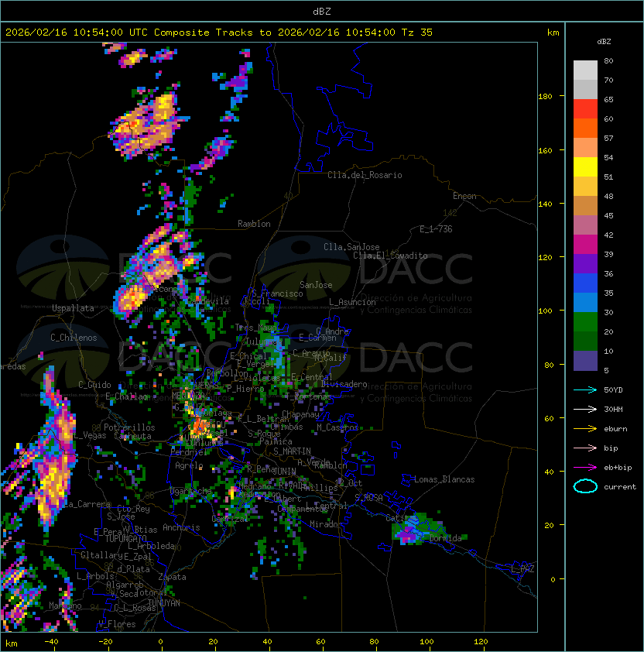Image resolution: width=644 pixels, height=652 pixels.
Task: Click the 'Anchoris' map label
Action: coord(181,527)
